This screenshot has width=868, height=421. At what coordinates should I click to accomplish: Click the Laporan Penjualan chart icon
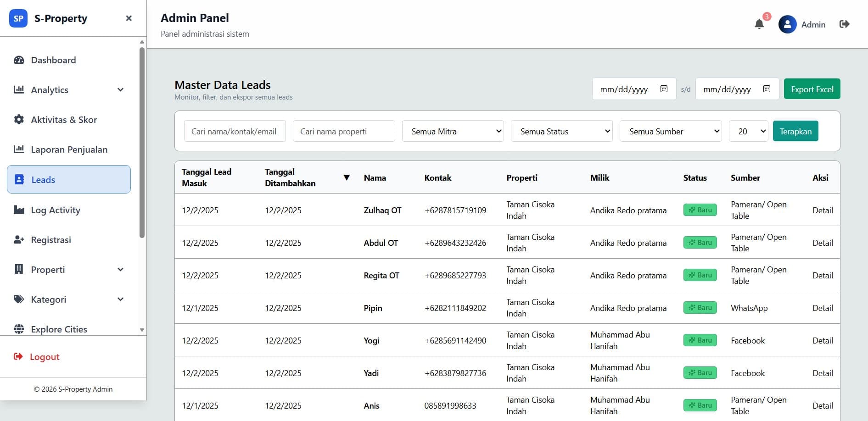(x=19, y=150)
